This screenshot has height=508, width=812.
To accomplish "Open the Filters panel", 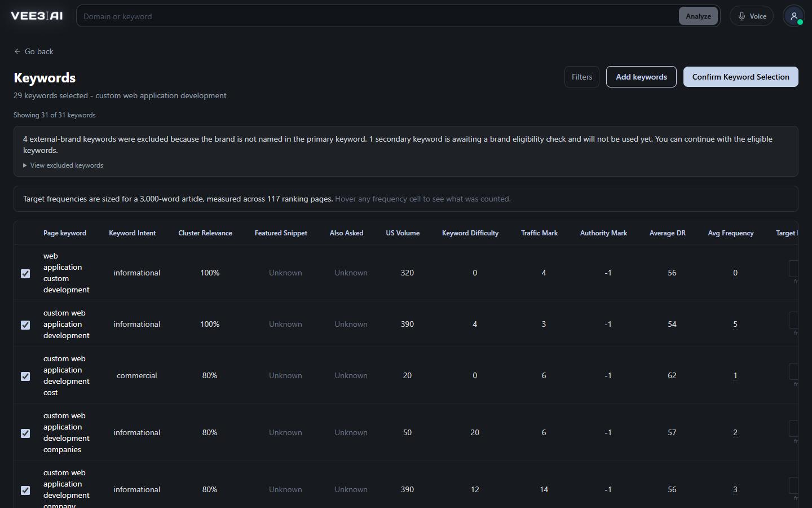I will (x=582, y=77).
